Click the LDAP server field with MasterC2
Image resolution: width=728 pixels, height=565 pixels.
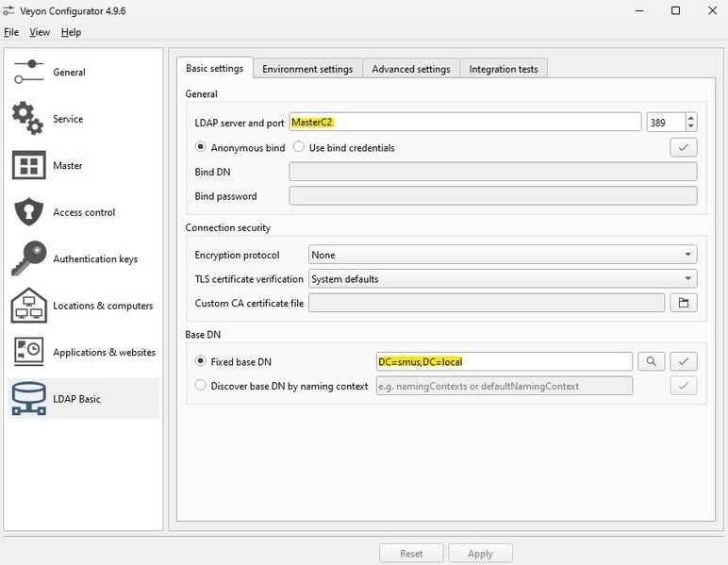click(x=465, y=122)
